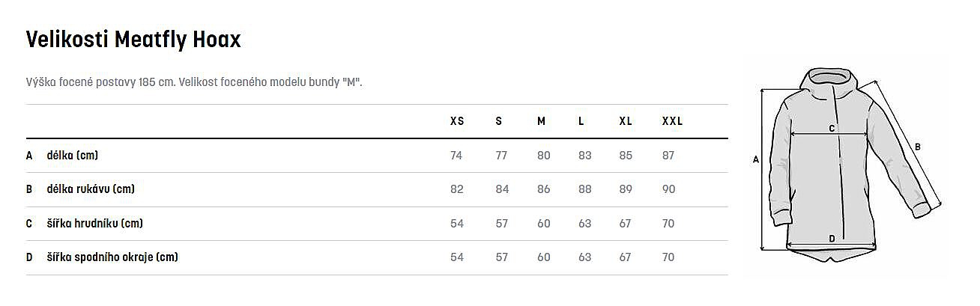Select the XL size column header
Viewport: 980px width, 306px height.
point(626,121)
